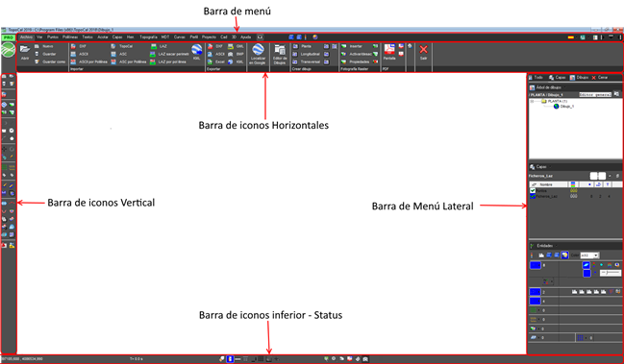The image size is (624, 364).
Task: Click the Spanish flag language selector
Action: tap(571, 37)
